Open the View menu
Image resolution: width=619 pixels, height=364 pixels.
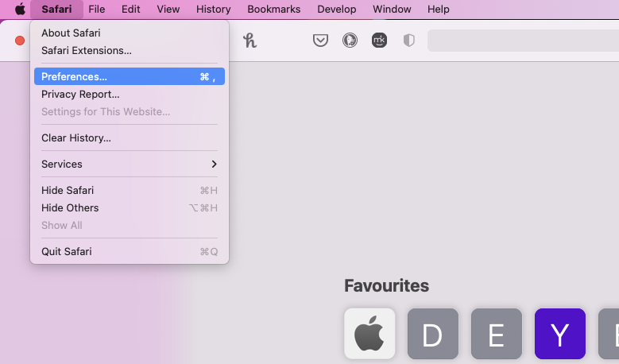[168, 9]
